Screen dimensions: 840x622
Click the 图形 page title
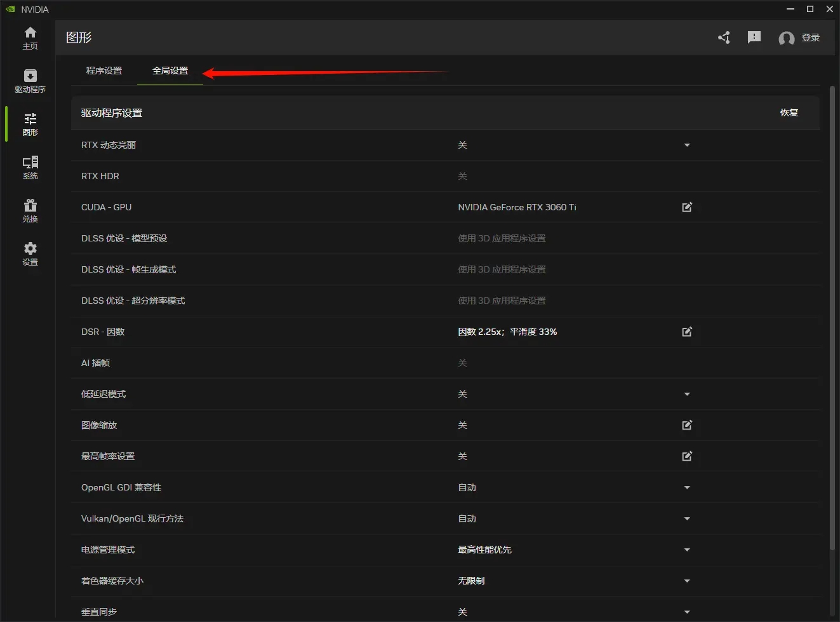pos(79,37)
